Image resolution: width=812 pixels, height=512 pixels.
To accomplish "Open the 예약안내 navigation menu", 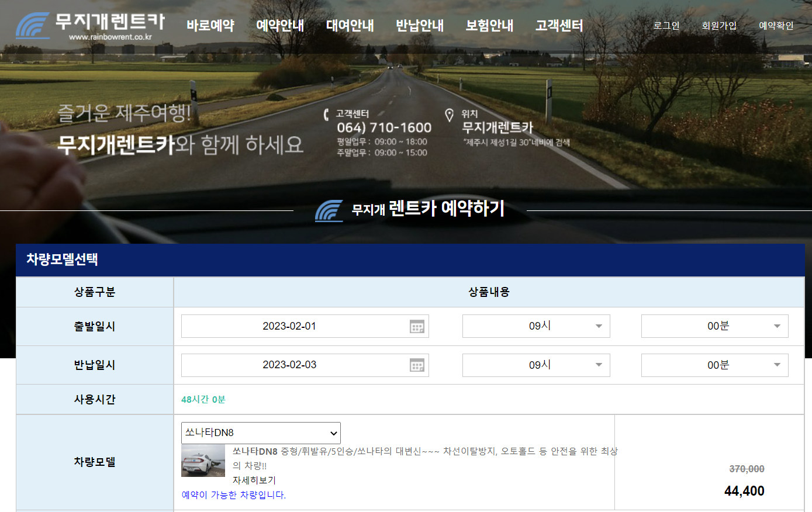I will 279,25.
